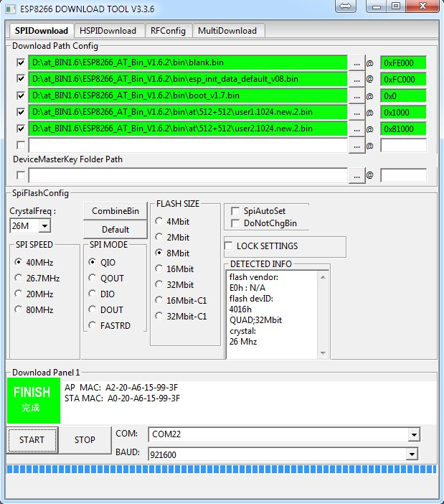Browse file for boot_v1.7.bin row
Screen dimensions: 444x504
point(356,96)
